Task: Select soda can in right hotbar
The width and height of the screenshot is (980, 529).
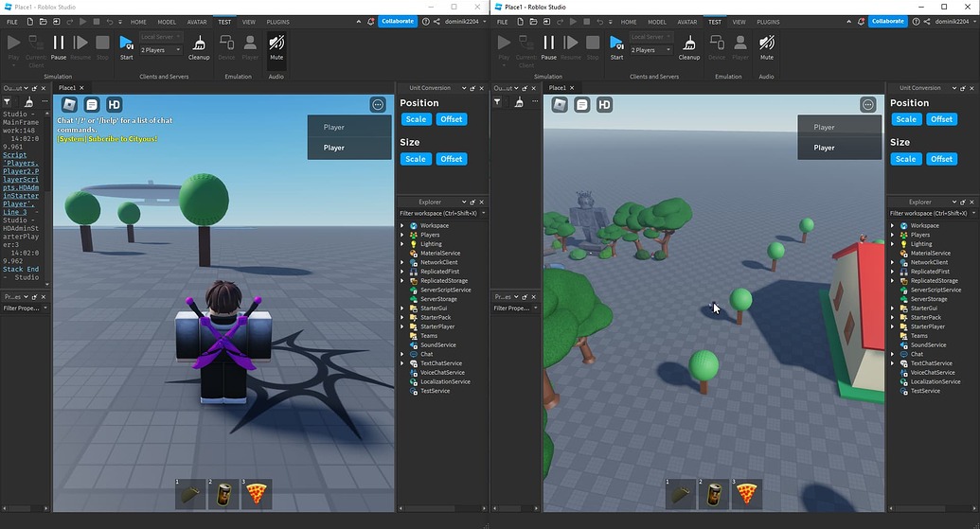Action: 713,494
